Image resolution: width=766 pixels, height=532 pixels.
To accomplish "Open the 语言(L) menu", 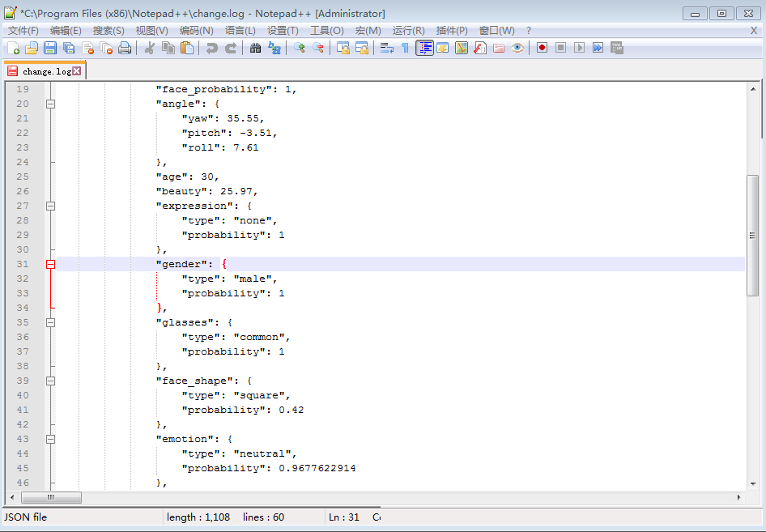I will pyautogui.click(x=240, y=31).
